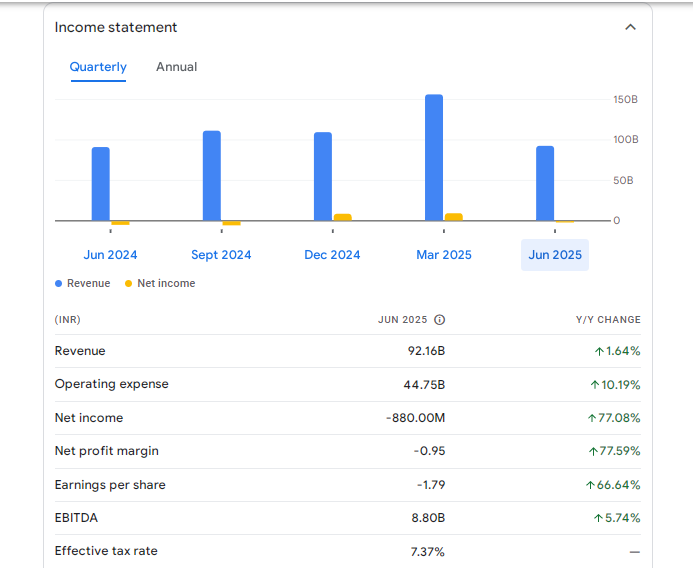This screenshot has height=568, width=693.
Task: Click the Dec 2024 yellow net income bar
Action: 343,217
